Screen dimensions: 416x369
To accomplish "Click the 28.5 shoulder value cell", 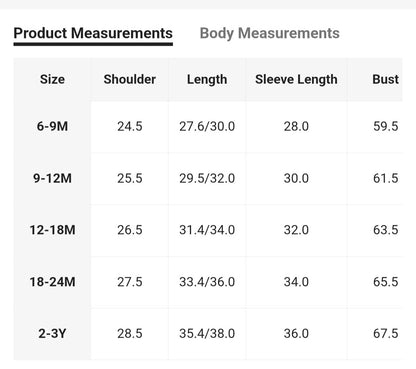I will [x=130, y=334].
